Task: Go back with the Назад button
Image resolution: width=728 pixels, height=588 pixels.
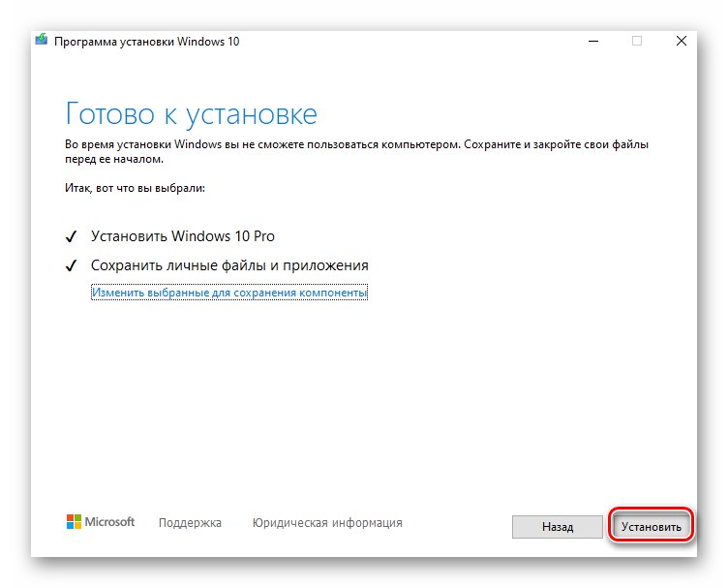Action: click(x=558, y=527)
